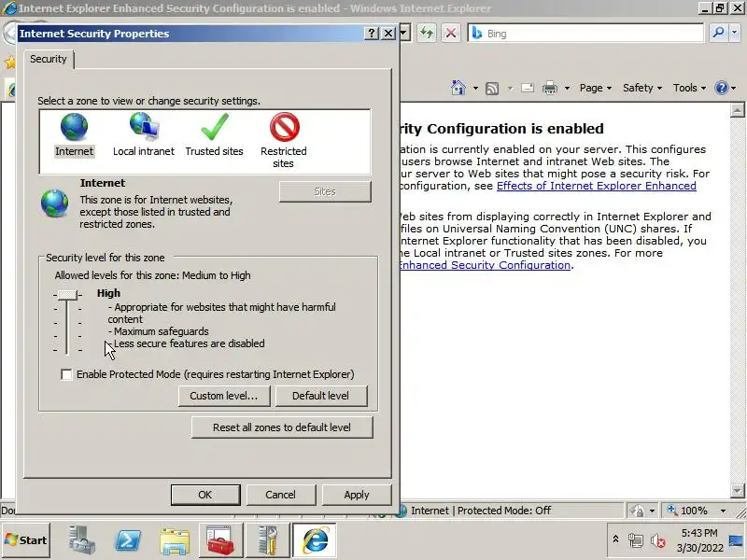
Task: Open Windows Explorer folder on taskbar
Action: point(175,541)
